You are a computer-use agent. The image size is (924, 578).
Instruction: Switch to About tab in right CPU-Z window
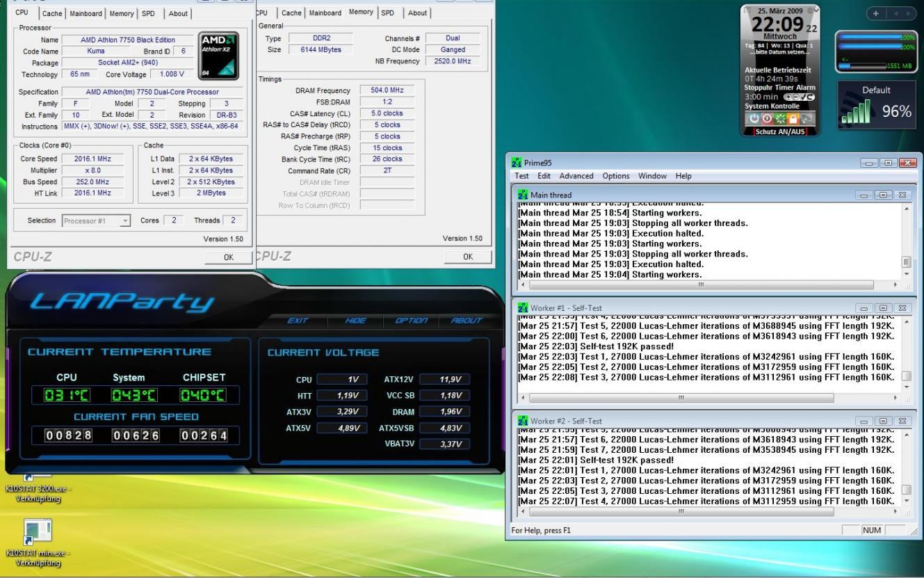click(x=418, y=13)
